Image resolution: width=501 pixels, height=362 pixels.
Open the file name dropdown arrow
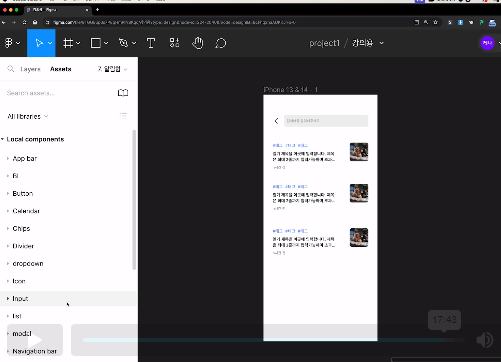pyautogui.click(x=382, y=43)
